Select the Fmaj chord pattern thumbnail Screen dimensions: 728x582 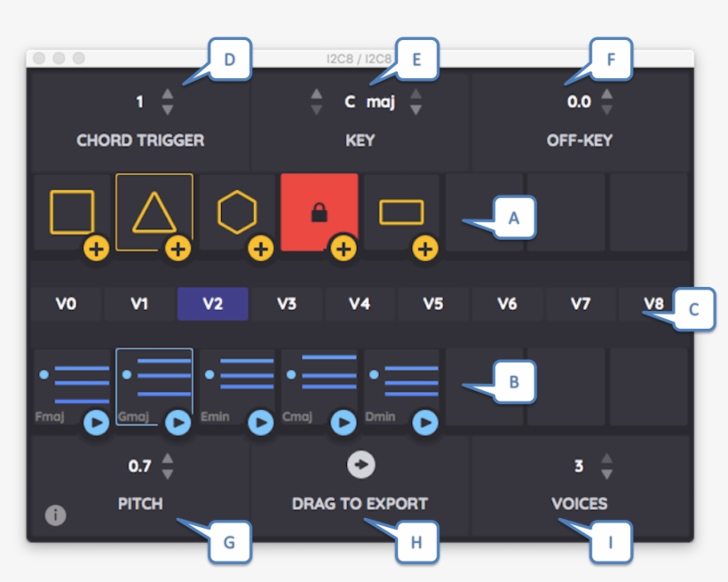tap(71, 382)
